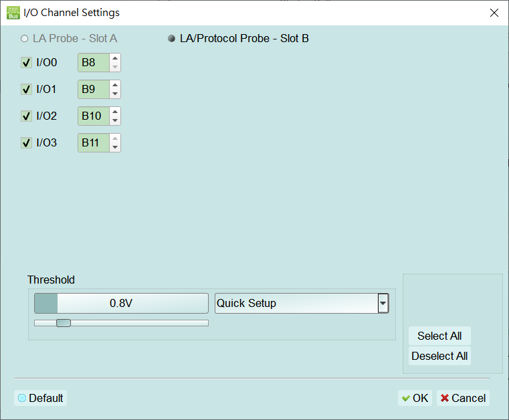
Task: Click the Select All button
Action: [439, 336]
